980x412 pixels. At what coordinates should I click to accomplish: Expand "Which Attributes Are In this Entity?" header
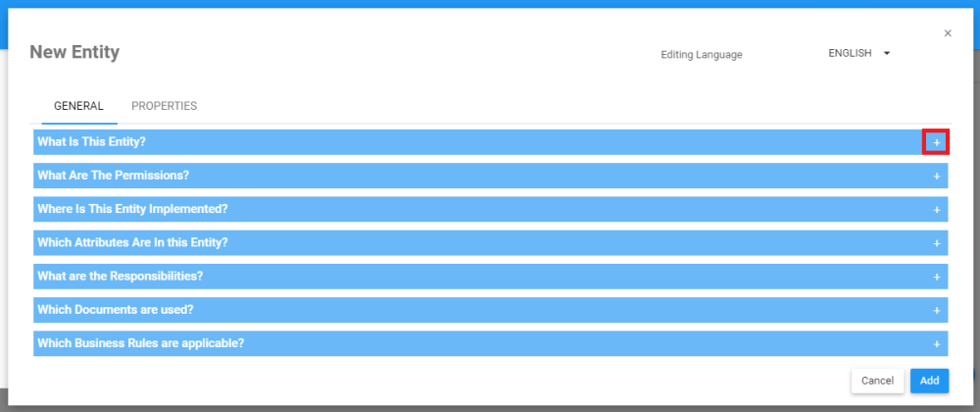pyautogui.click(x=132, y=242)
